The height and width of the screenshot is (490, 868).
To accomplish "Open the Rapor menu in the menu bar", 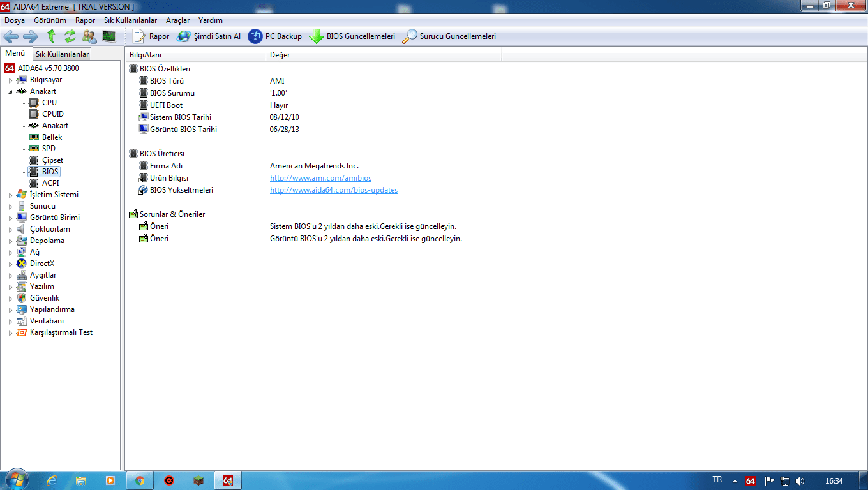I will 85,20.
